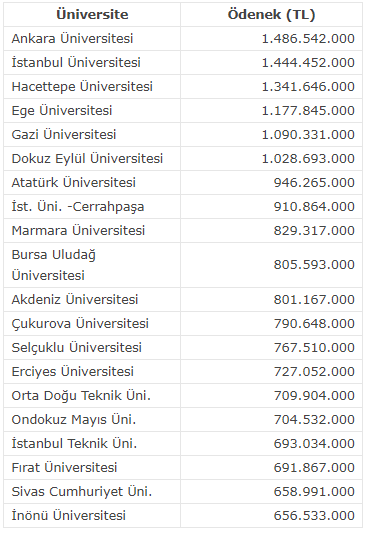Select the 1.177.845.000 amount cell

(271, 111)
